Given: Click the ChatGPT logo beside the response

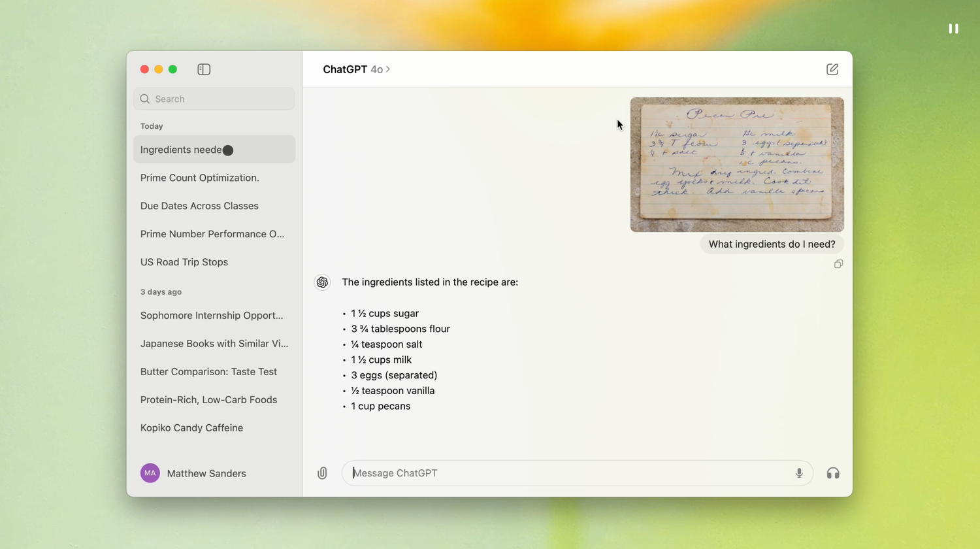Looking at the screenshot, I should 322,282.
